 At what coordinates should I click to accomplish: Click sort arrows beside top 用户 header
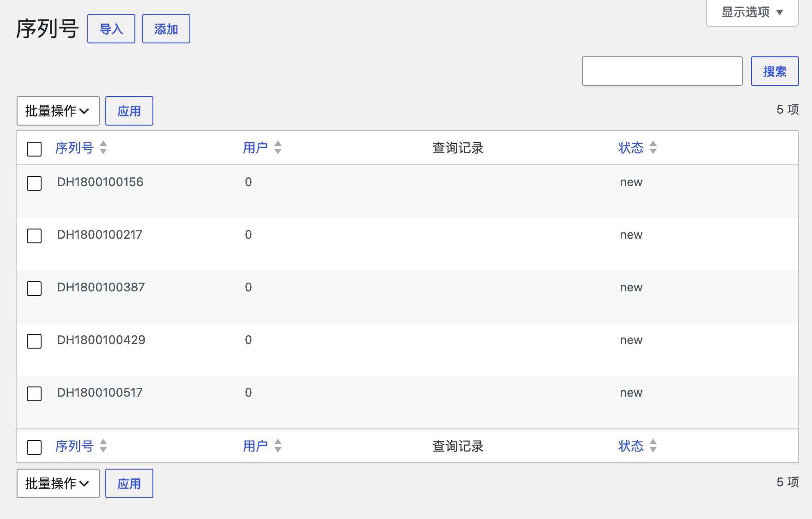point(278,147)
